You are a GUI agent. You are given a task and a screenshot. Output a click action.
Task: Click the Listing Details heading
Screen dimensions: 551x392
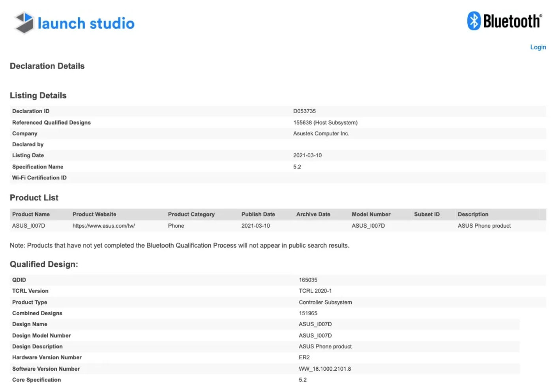(x=38, y=95)
